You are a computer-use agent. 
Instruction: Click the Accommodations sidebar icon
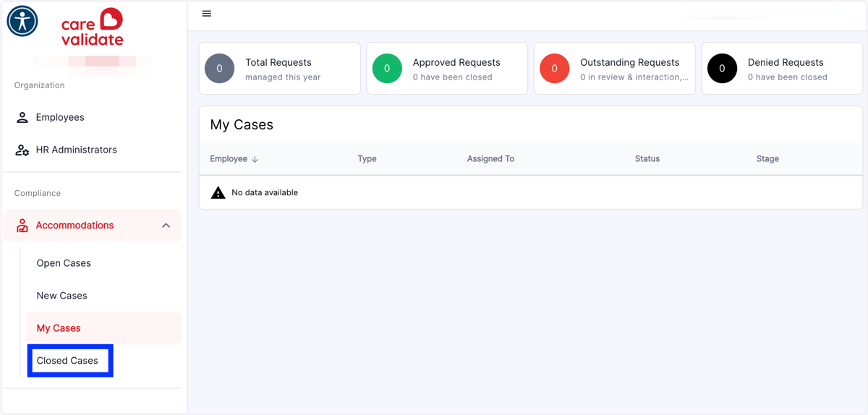tap(22, 226)
